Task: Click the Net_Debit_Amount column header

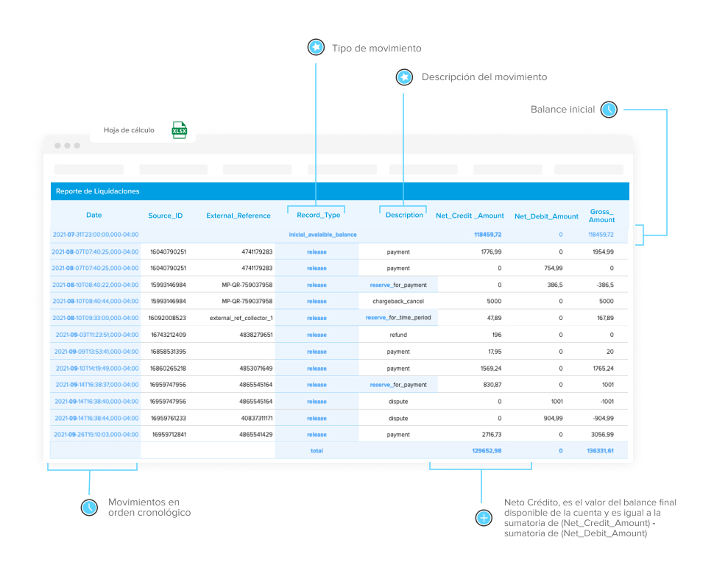Action: (546, 216)
